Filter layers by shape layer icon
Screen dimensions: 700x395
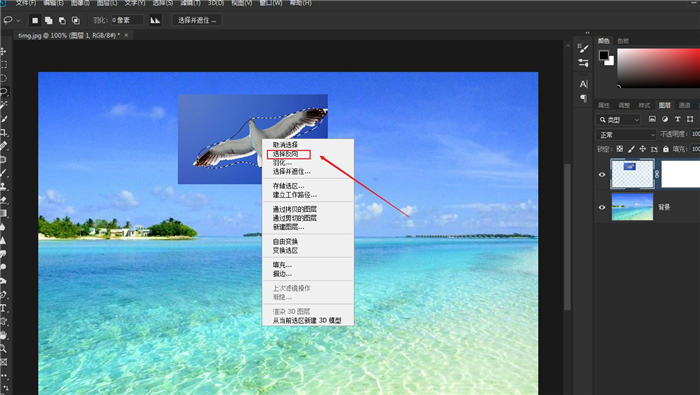click(690, 119)
